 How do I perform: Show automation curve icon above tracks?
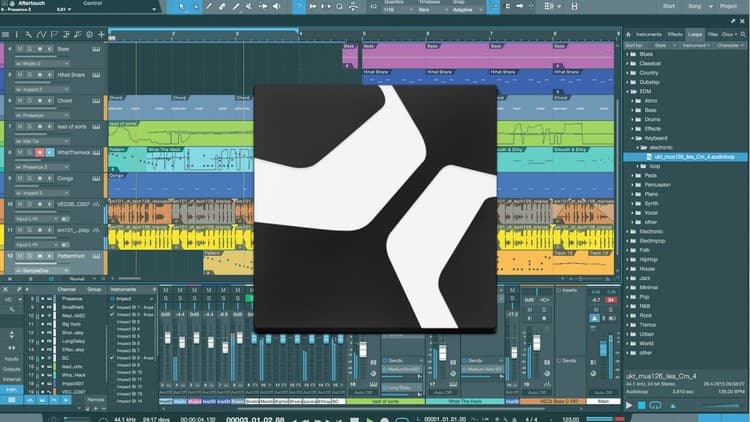41,34
